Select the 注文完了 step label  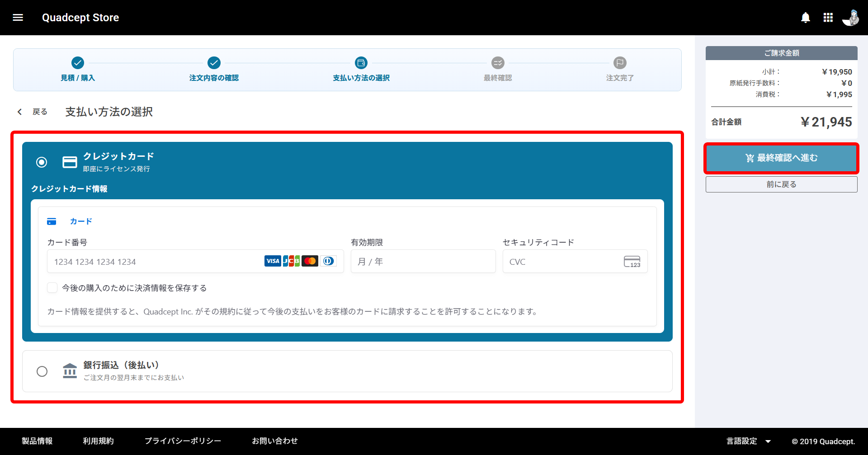[x=620, y=78]
